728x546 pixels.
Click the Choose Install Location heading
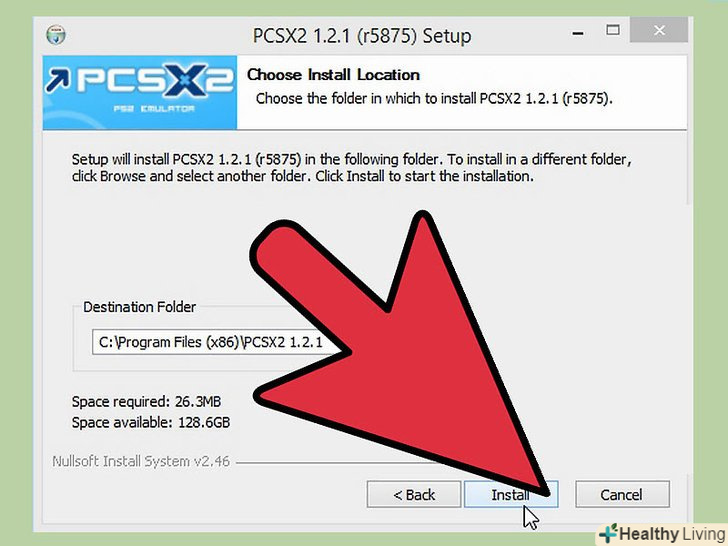point(333,75)
